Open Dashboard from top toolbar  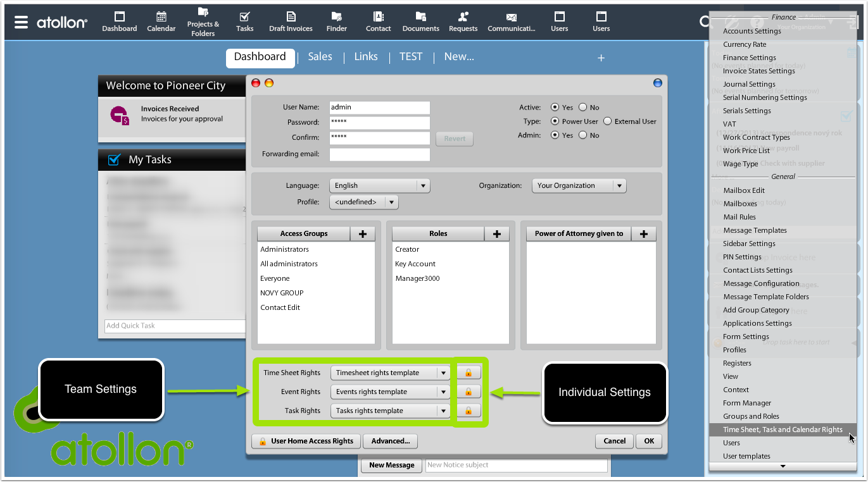(x=120, y=22)
